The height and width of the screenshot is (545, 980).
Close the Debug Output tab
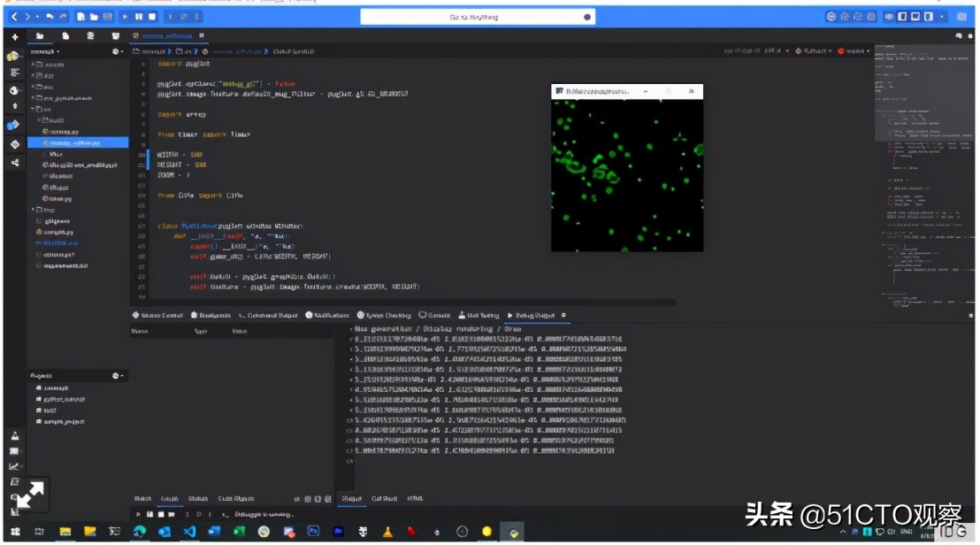coord(563,315)
